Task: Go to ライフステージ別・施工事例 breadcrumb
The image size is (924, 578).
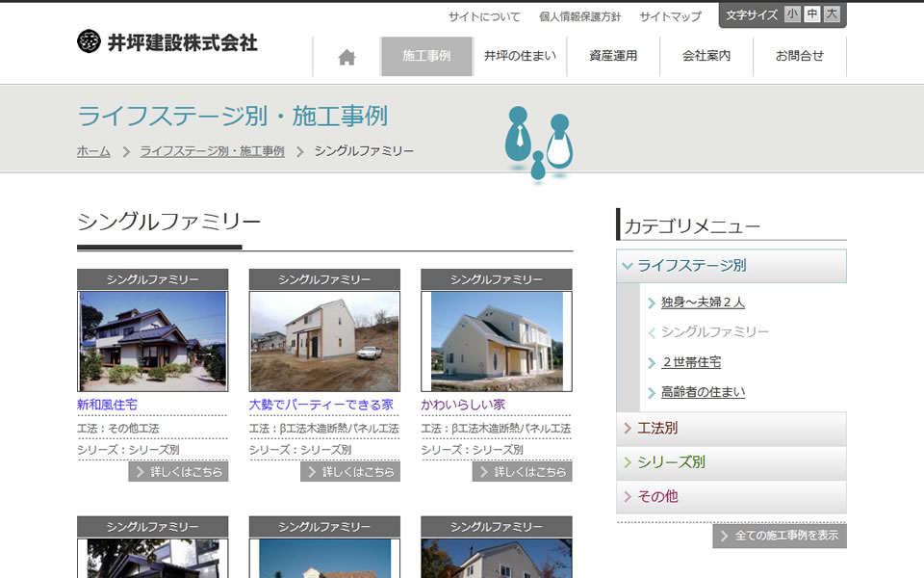Action: tap(212, 151)
